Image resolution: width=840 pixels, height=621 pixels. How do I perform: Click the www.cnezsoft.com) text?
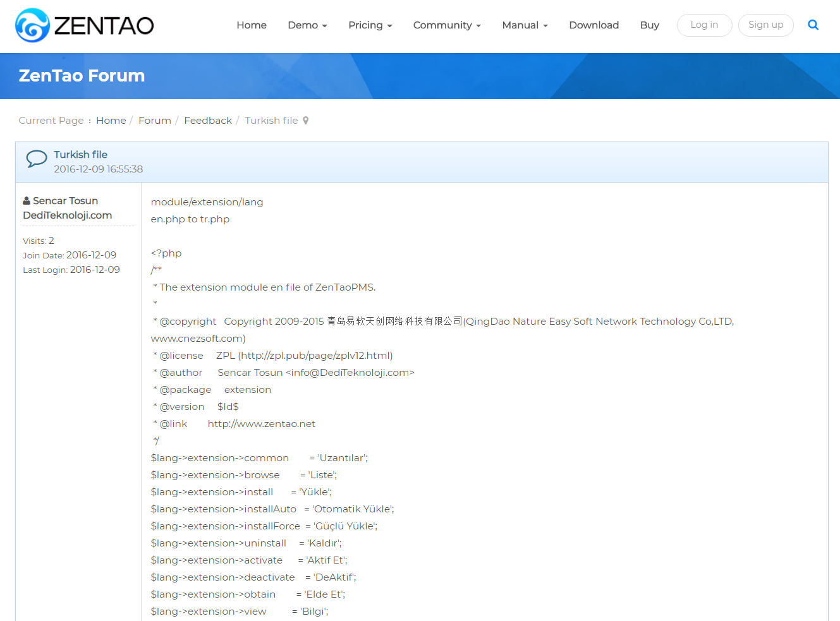198,339
